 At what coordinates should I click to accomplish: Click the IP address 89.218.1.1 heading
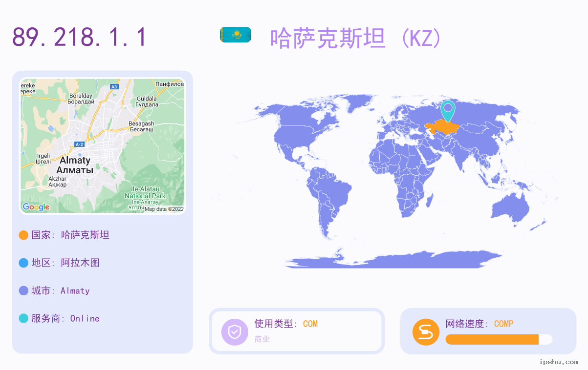[x=80, y=37]
